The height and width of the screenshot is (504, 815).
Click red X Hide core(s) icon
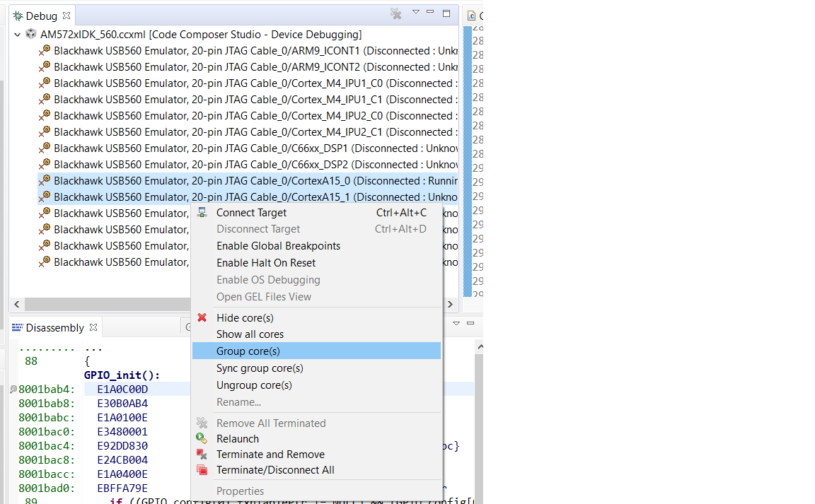(202, 317)
